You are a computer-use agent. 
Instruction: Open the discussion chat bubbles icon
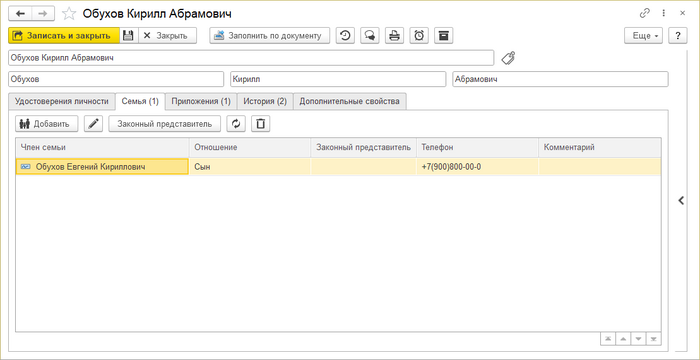point(370,36)
